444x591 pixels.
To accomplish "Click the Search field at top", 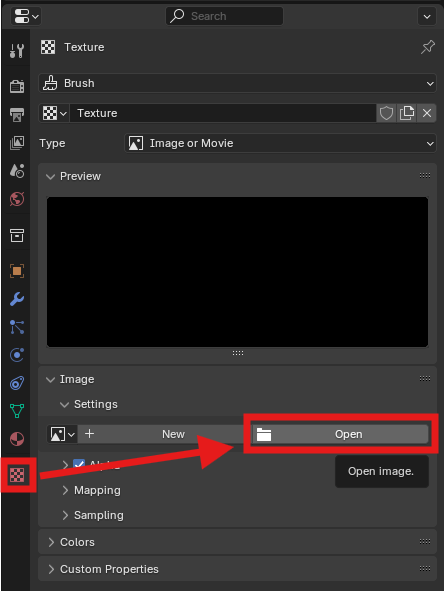I will pyautogui.click(x=224, y=16).
